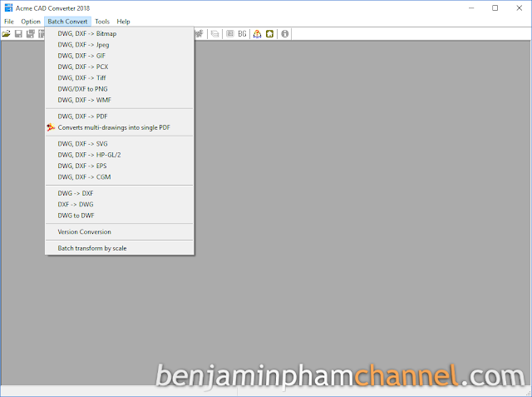
Task: Close the Acme CAD Converter window
Action: click(519, 7)
